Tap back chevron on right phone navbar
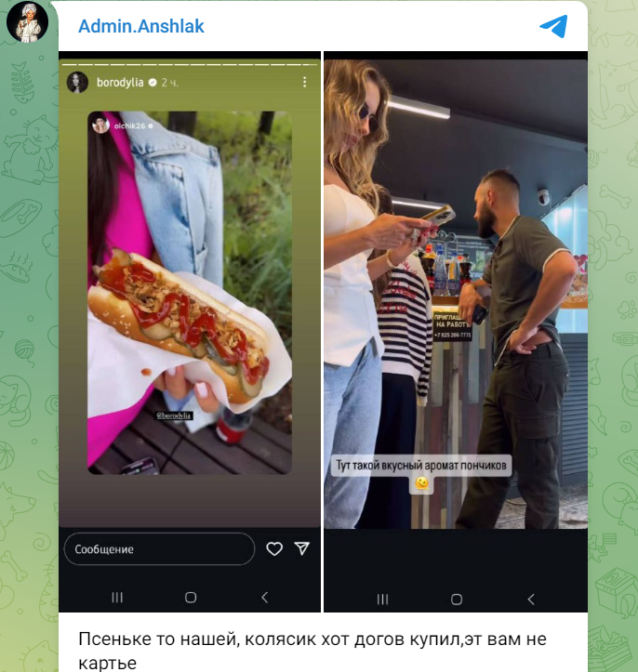 tap(531, 600)
